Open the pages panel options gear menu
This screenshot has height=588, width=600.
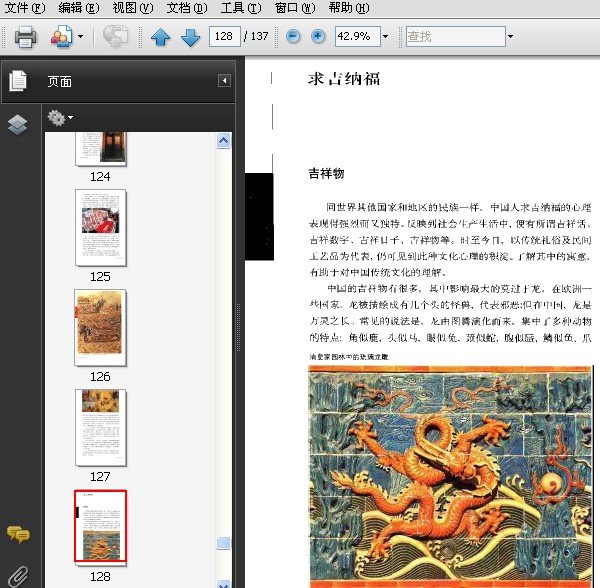click(x=60, y=118)
